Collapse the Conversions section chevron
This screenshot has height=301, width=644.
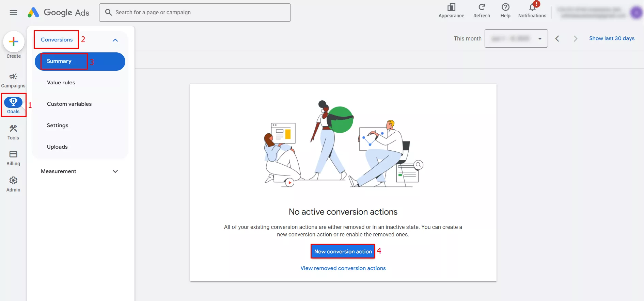coord(115,40)
